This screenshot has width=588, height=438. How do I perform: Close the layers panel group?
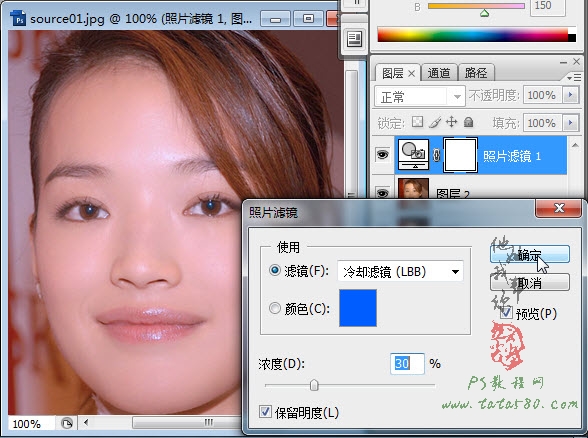[x=576, y=62]
